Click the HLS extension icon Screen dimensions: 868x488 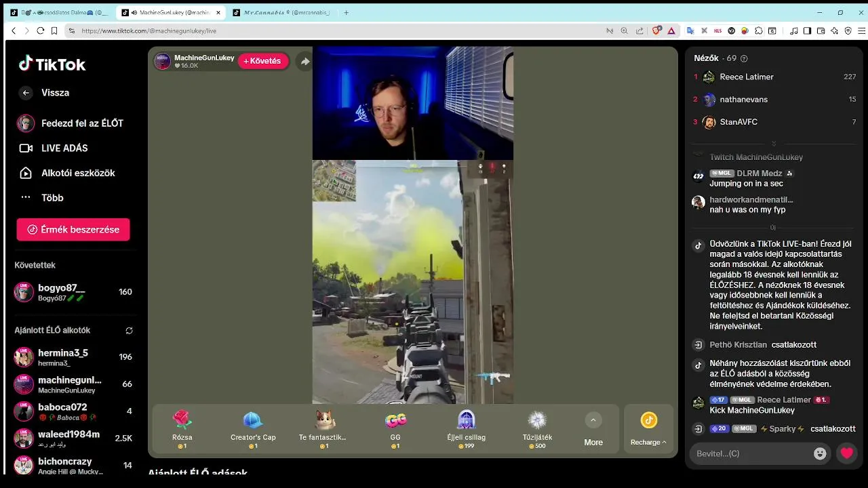[x=718, y=31]
